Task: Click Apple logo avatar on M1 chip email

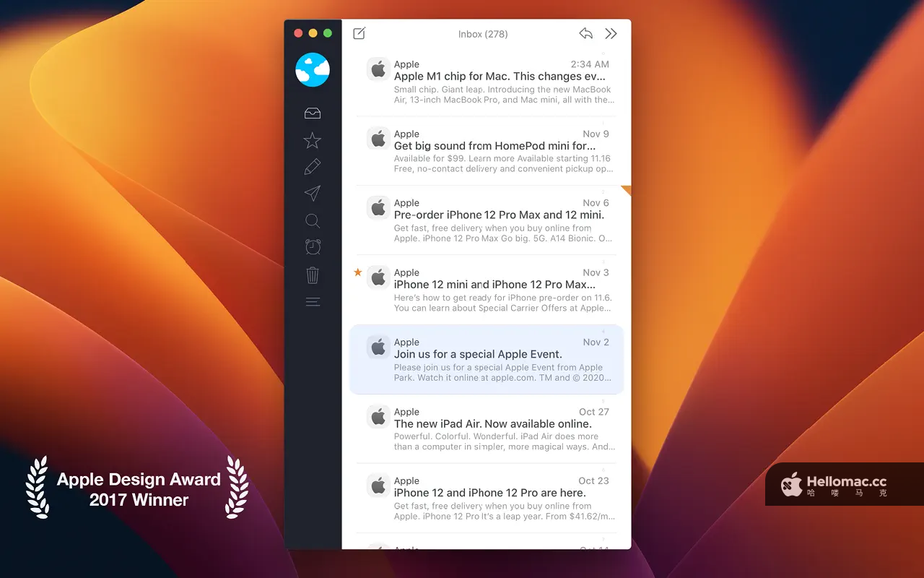Action: pos(378,69)
